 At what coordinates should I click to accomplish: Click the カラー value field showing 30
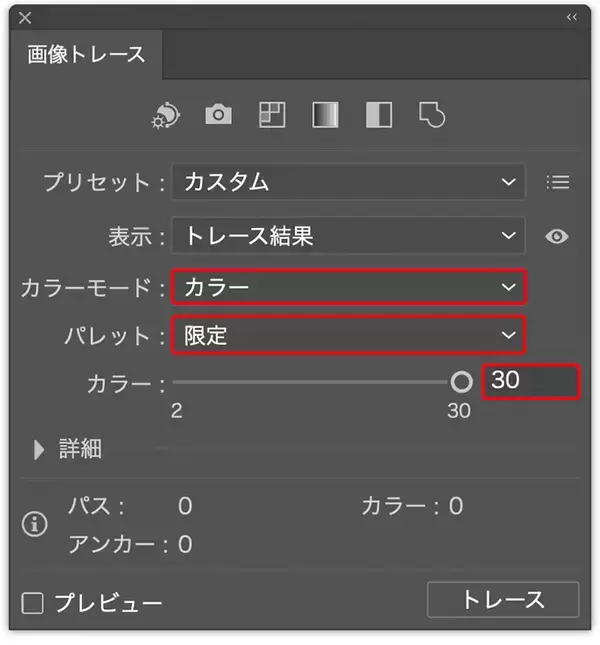(x=531, y=382)
